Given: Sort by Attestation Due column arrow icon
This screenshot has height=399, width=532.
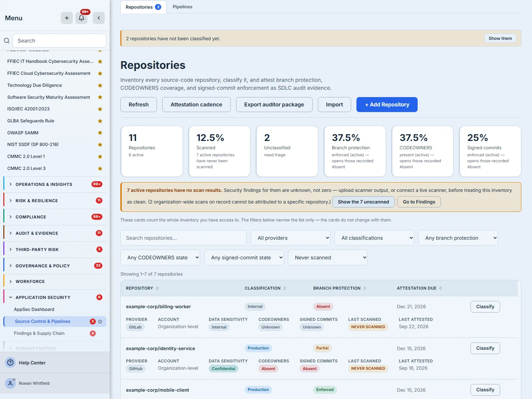Looking at the screenshot, I should coord(441,288).
